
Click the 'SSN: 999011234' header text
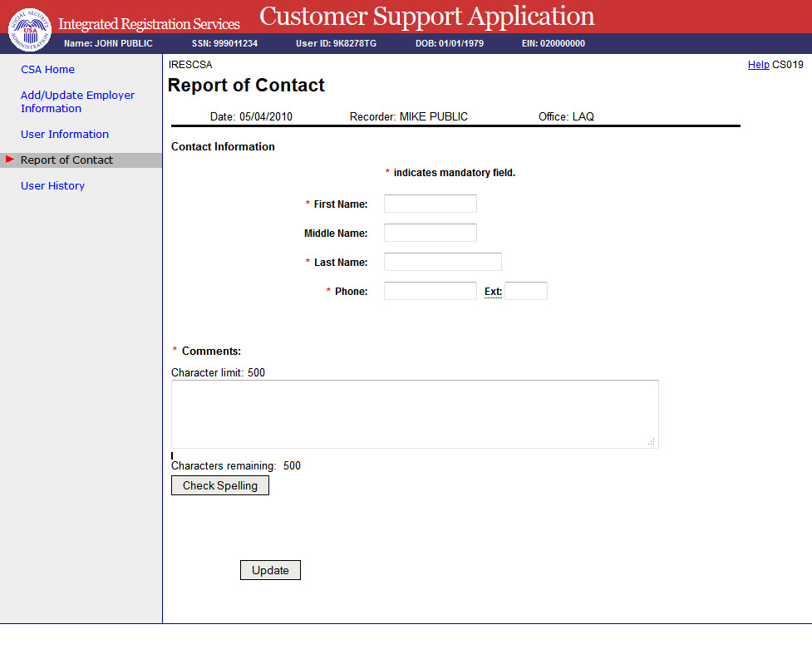(224, 43)
